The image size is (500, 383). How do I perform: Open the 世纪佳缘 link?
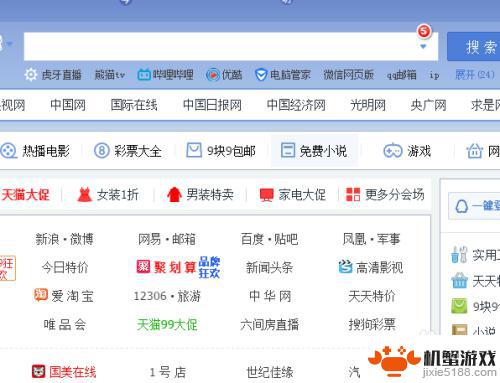click(269, 372)
